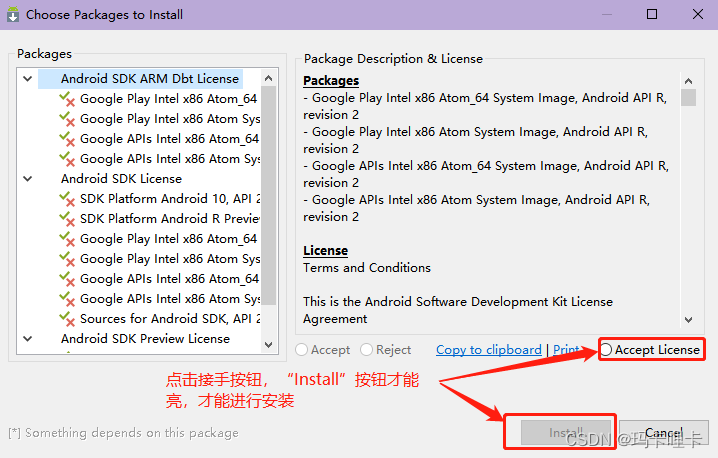Viewport: 718px width, 458px height.
Task: Click the installer icon in title bar
Action: [x=13, y=15]
